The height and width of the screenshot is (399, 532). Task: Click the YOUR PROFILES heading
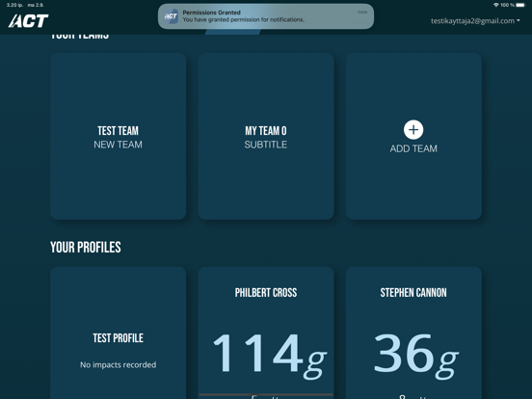pyautogui.click(x=86, y=247)
